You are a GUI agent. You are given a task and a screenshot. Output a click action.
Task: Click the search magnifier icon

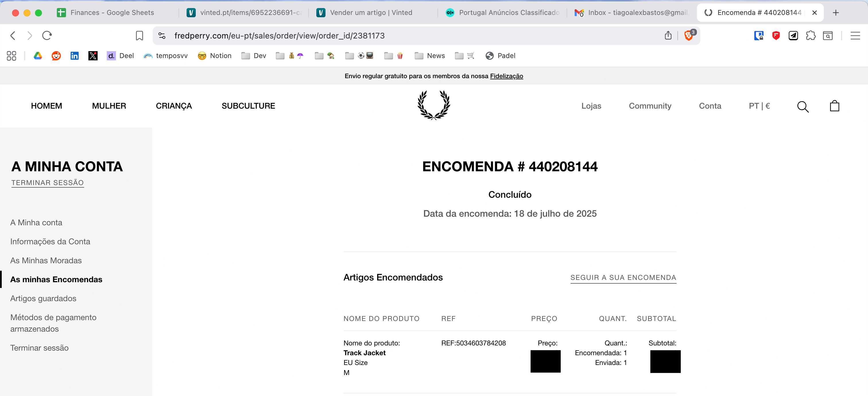tap(803, 107)
